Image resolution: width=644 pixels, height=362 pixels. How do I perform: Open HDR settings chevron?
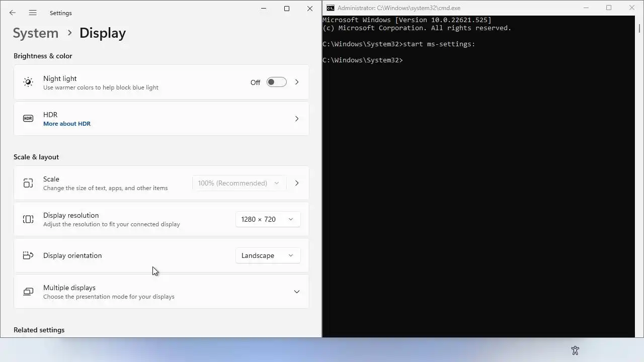tap(297, 119)
